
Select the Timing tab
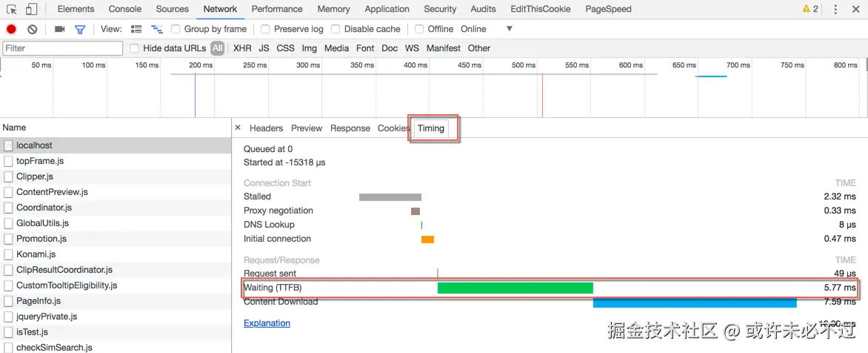431,128
